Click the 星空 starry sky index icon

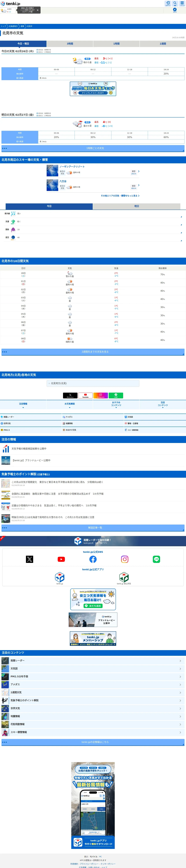(13, 238)
